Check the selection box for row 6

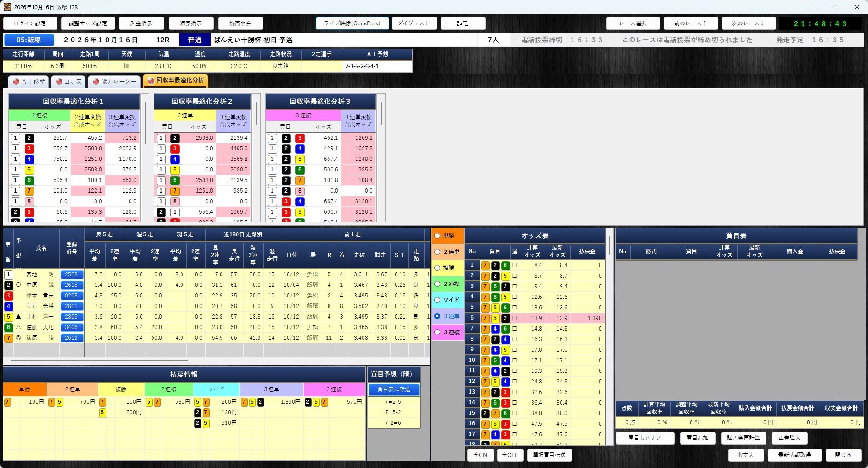(x=515, y=318)
